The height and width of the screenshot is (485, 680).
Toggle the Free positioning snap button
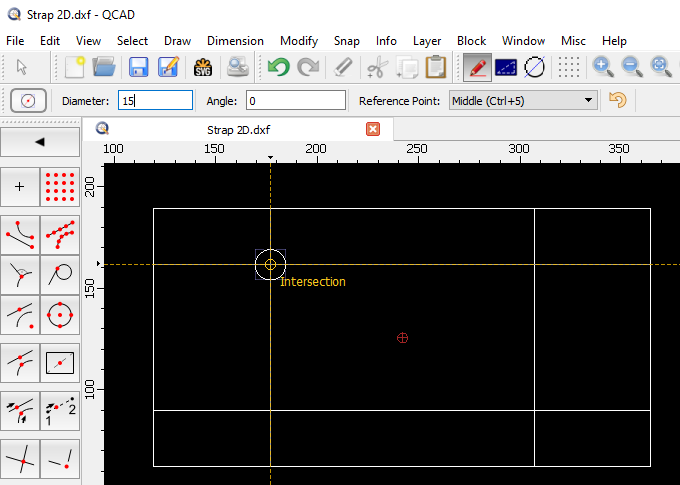click(20, 186)
